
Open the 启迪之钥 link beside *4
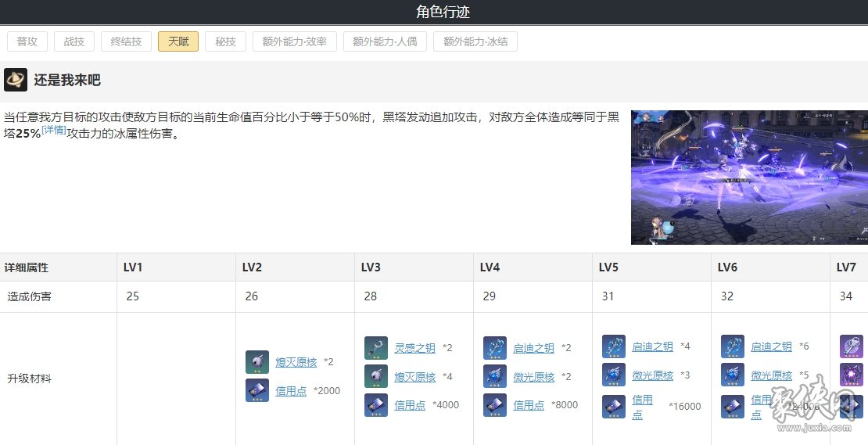[653, 346]
